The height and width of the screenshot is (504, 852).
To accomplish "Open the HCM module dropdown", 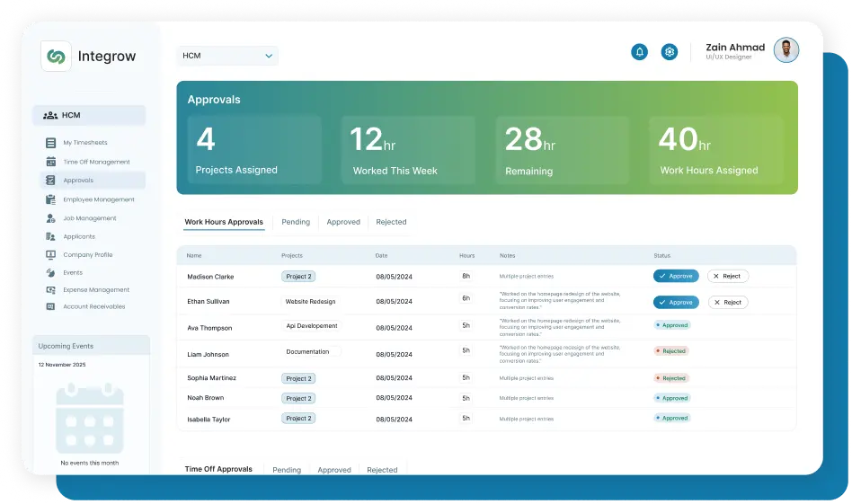I will click(x=227, y=56).
